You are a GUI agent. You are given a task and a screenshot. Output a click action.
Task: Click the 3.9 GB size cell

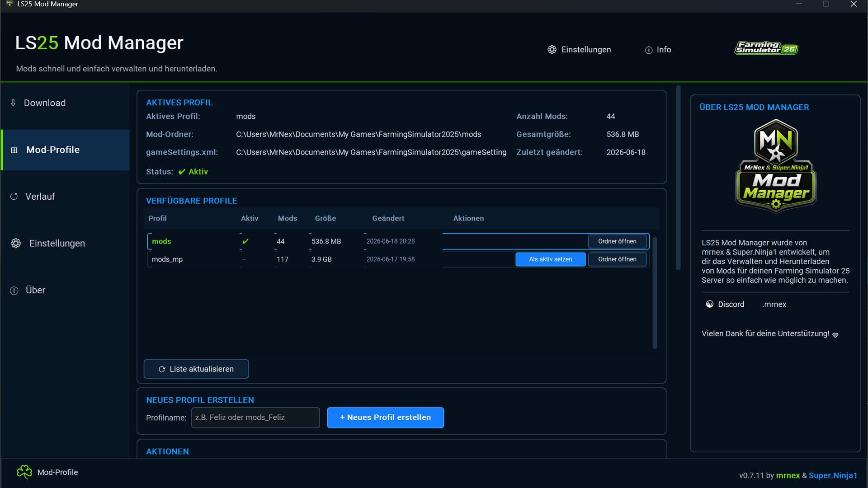click(x=321, y=259)
